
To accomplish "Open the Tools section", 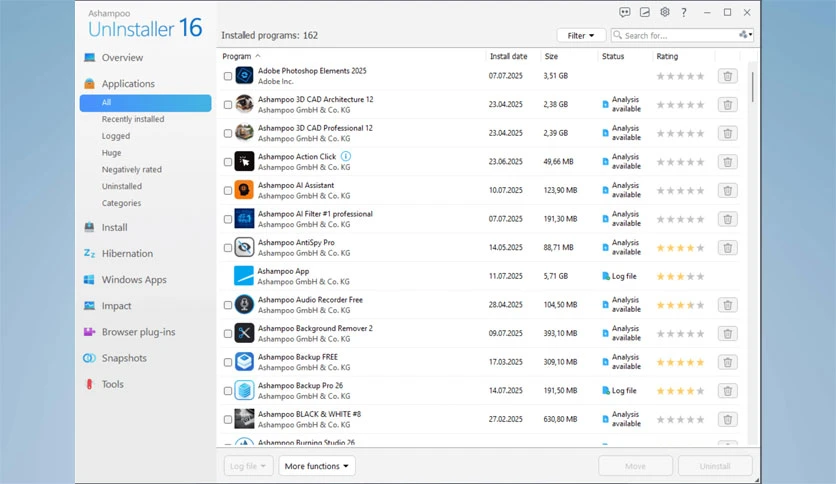I will (112, 384).
